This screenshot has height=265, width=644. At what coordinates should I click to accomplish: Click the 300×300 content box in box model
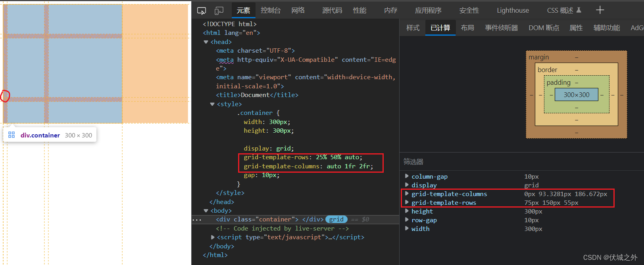click(577, 95)
